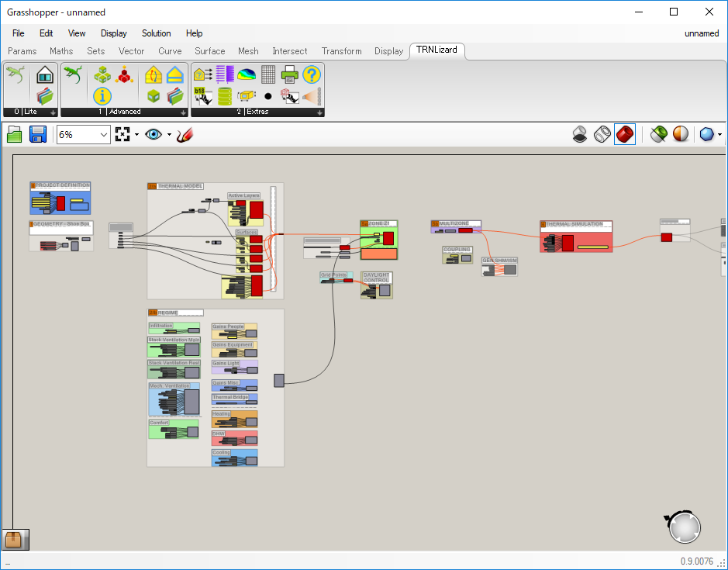Enable shaded preview with the red cylinder
This screenshot has width=728, height=570.
[x=625, y=134]
